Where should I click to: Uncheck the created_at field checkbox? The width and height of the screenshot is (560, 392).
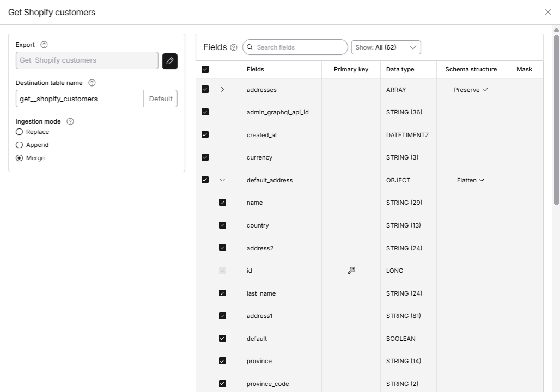205,134
